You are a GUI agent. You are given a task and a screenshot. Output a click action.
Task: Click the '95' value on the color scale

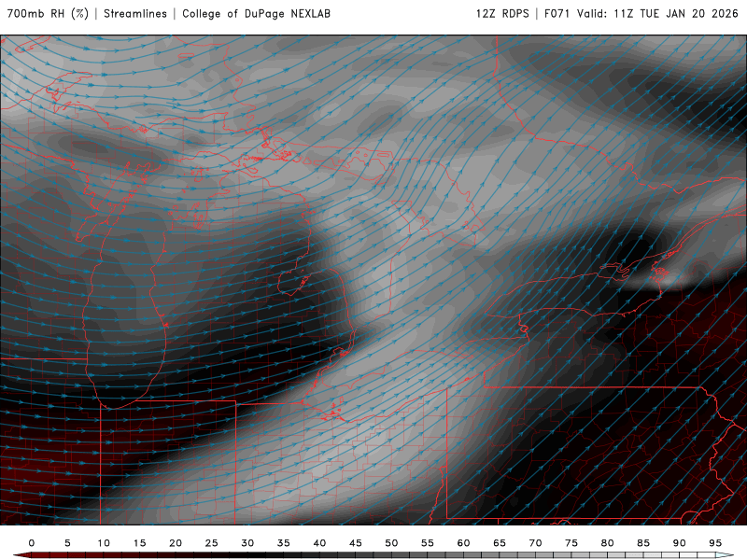(x=715, y=543)
